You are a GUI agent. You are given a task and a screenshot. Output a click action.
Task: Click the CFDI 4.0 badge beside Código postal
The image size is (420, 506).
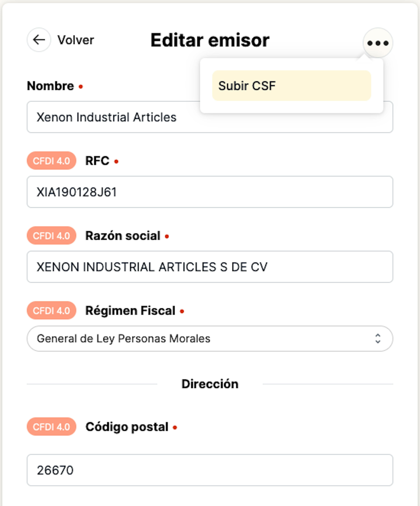click(52, 427)
